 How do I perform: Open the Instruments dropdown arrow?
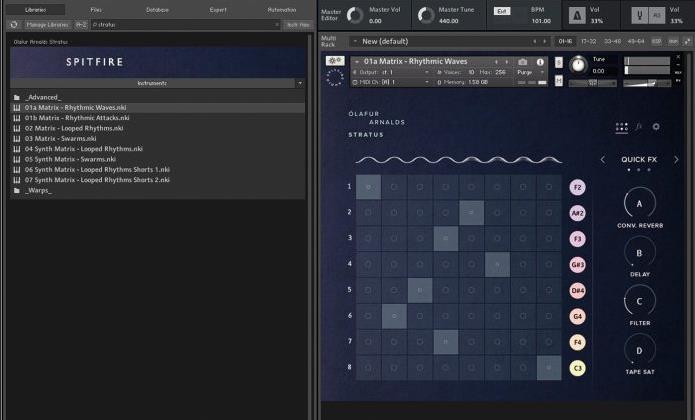pyautogui.click(x=300, y=83)
